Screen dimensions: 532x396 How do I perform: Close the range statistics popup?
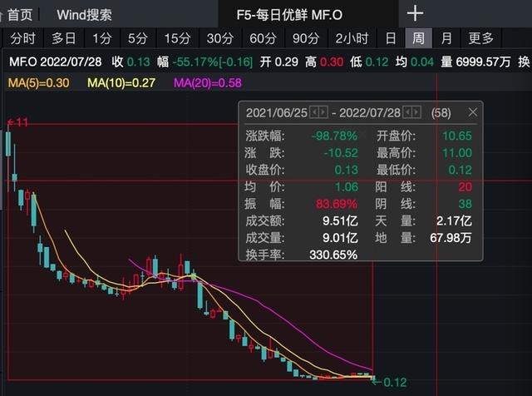(x=473, y=112)
